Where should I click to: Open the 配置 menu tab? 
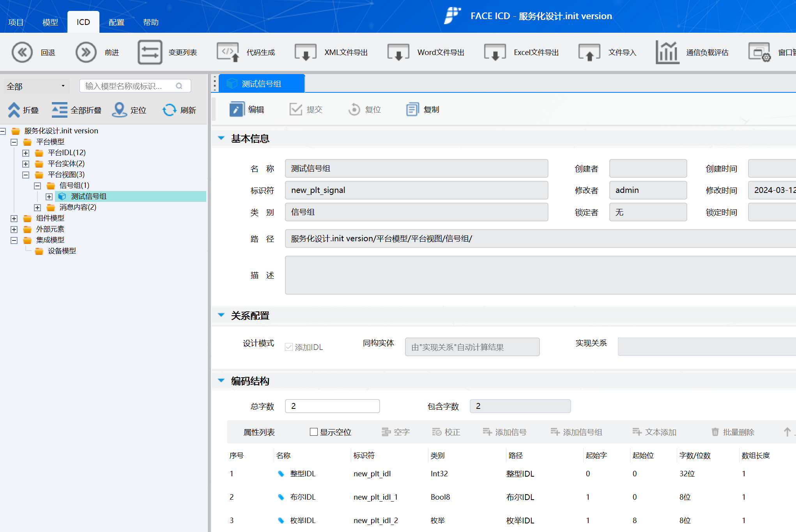[117, 22]
